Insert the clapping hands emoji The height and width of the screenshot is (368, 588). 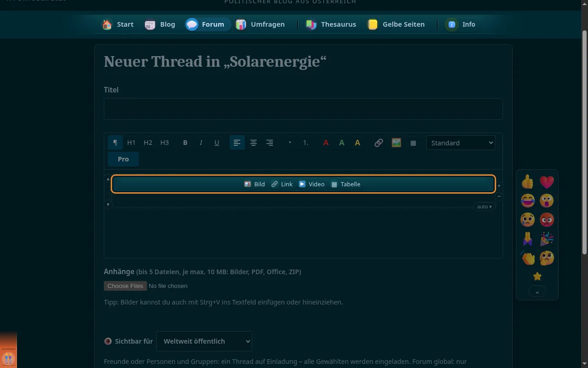(x=528, y=258)
